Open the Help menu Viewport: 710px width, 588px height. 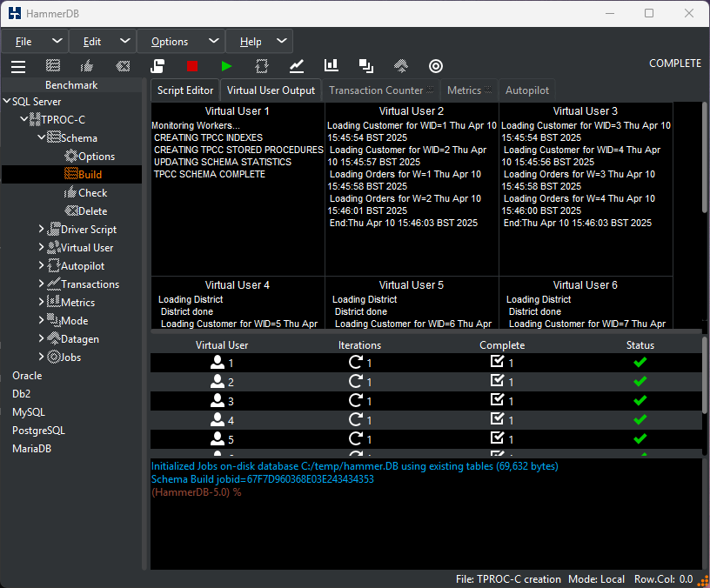[259, 42]
